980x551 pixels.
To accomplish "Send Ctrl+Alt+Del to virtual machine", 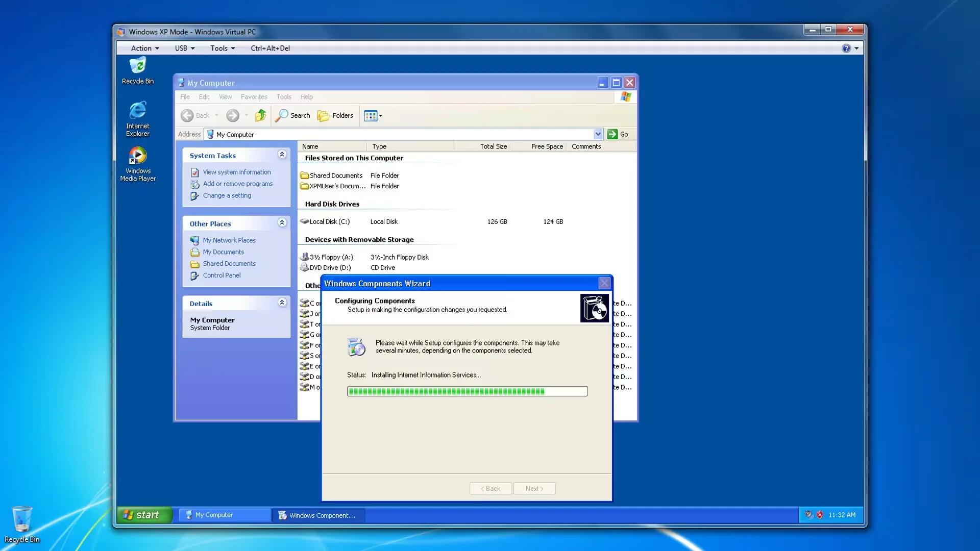I will 270,48.
